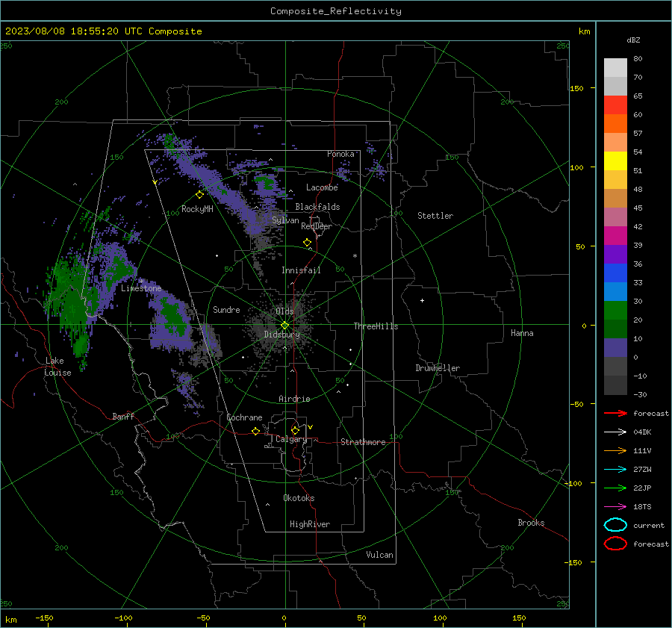Screen dimensions: 672x628
Task: Click the yellow radar-center diamond at Didsbury
Action: click(284, 325)
